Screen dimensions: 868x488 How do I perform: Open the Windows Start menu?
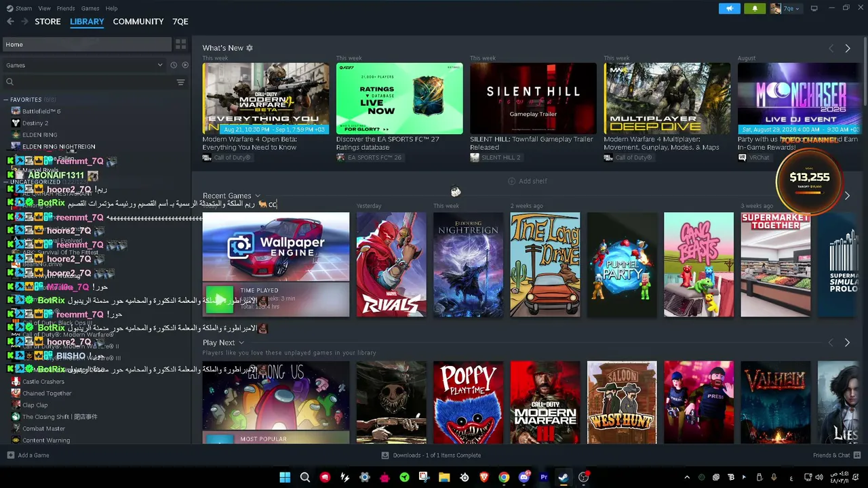[285, 477]
